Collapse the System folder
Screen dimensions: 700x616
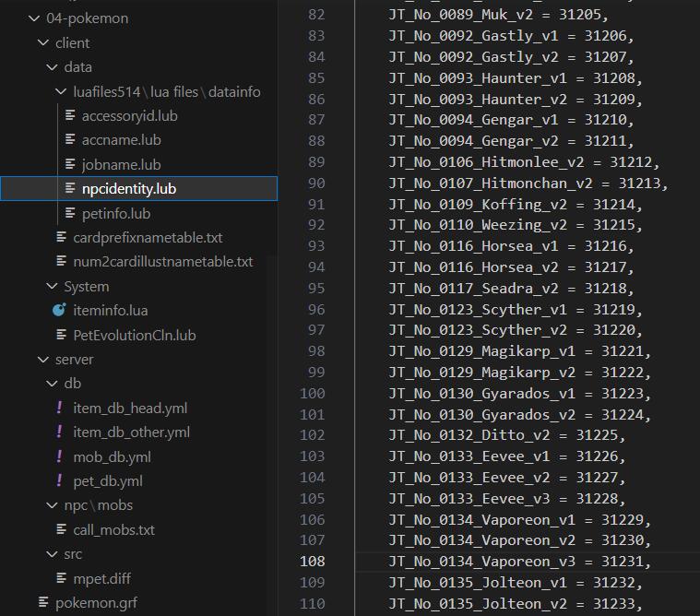[x=53, y=287]
